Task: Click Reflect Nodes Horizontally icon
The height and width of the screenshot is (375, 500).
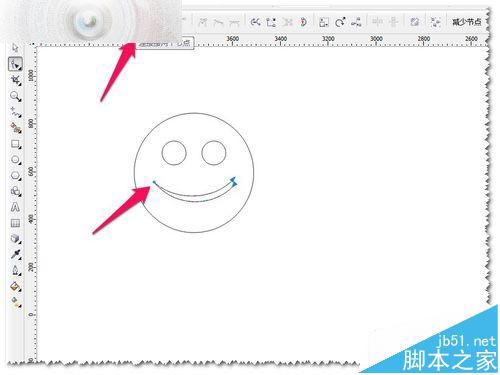Action: tap(377, 22)
